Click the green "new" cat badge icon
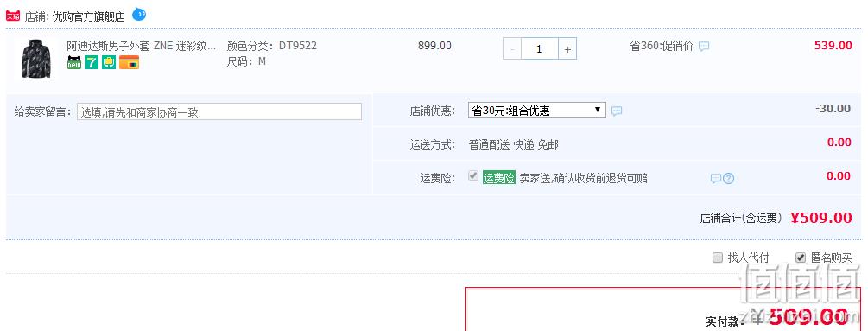868x331 pixels. click(74, 62)
